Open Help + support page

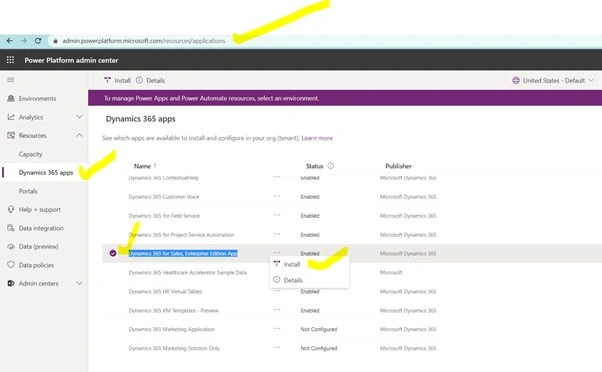tap(40, 210)
